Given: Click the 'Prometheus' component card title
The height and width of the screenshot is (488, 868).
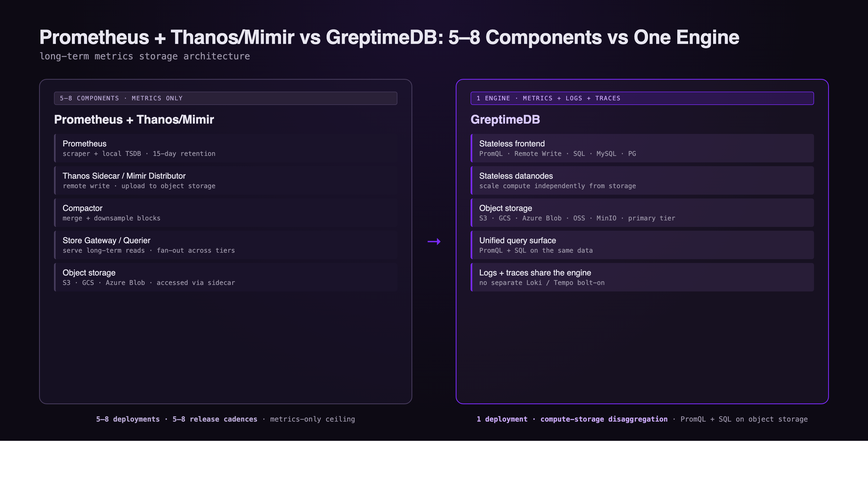Looking at the screenshot, I should 84,144.
